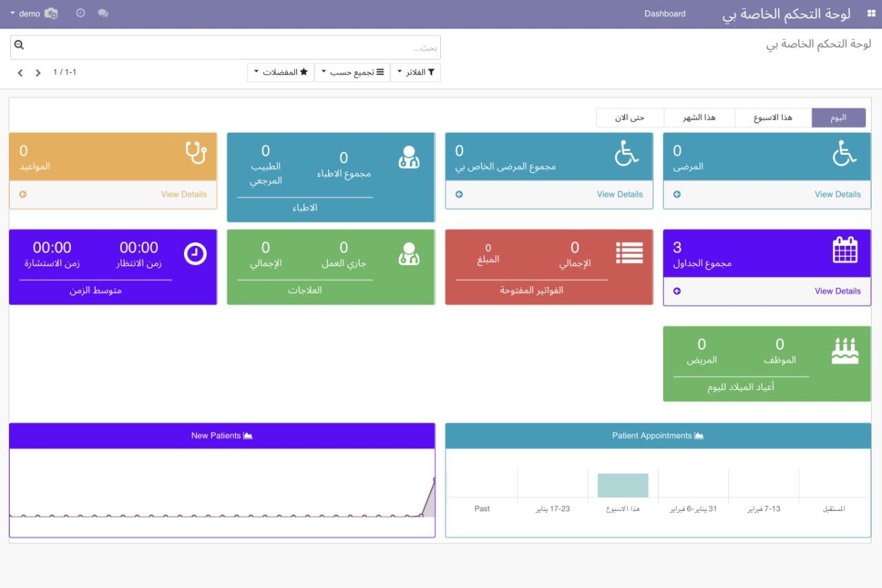Expand the الفلاتر filters dropdown

416,72
